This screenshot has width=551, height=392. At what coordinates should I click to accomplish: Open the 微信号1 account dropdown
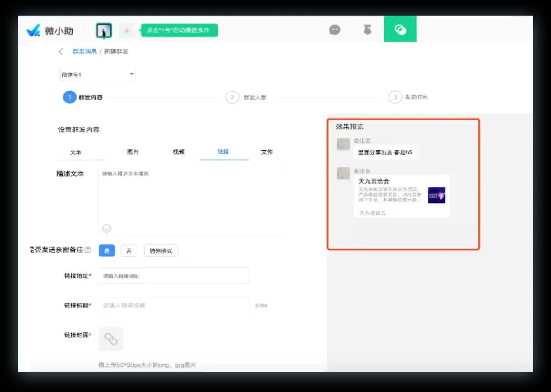tap(97, 74)
